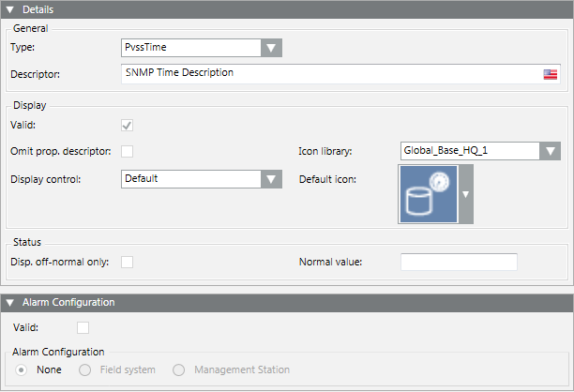The width and height of the screenshot is (574, 392).
Task: Click the Default icon database thumbnail
Action: (430, 194)
